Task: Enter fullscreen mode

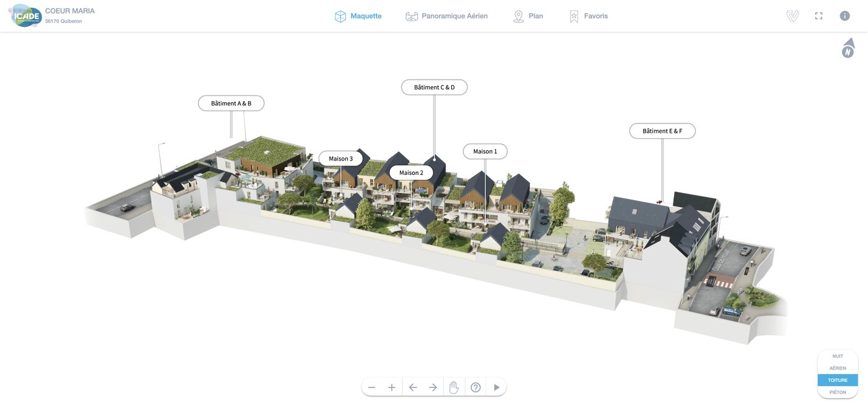Action: coord(818,16)
